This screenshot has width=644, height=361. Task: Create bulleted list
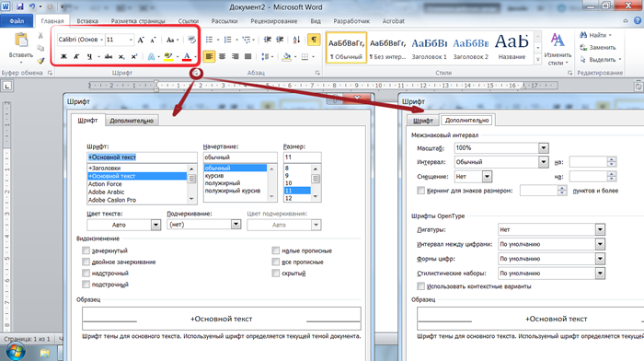pyautogui.click(x=209, y=40)
